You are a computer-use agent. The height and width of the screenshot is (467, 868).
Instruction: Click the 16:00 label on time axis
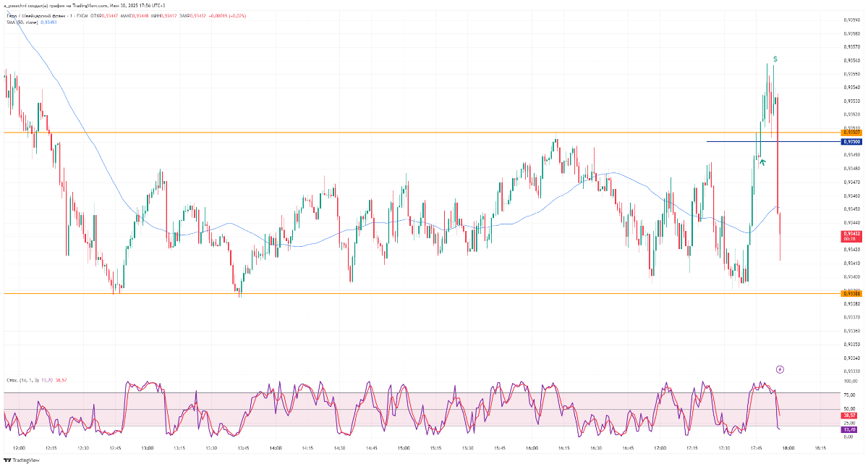tap(532, 449)
